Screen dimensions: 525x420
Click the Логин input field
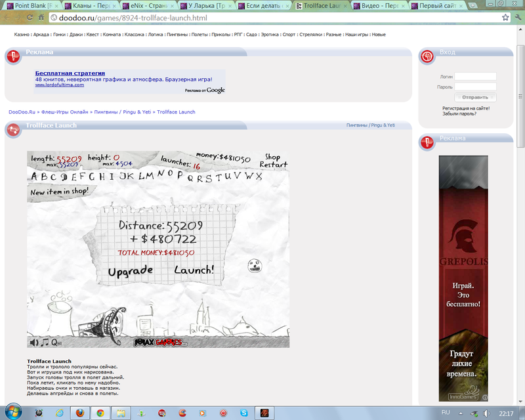click(475, 76)
